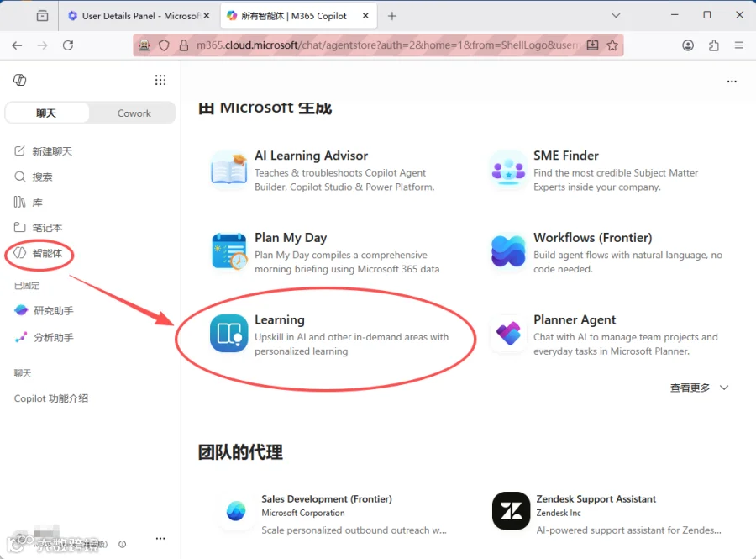Click the browser reload icon
The height and width of the screenshot is (559, 756).
coord(68,45)
